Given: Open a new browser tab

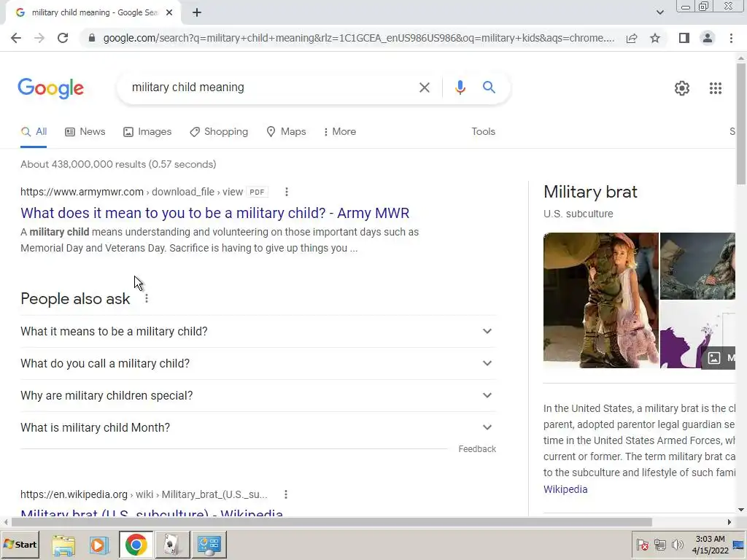Looking at the screenshot, I should [197, 13].
